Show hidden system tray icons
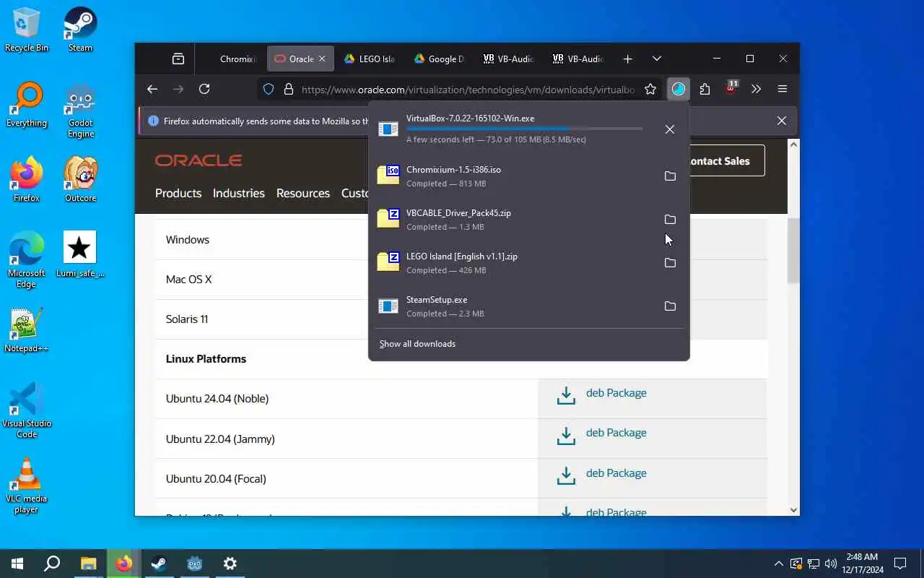 (778, 564)
